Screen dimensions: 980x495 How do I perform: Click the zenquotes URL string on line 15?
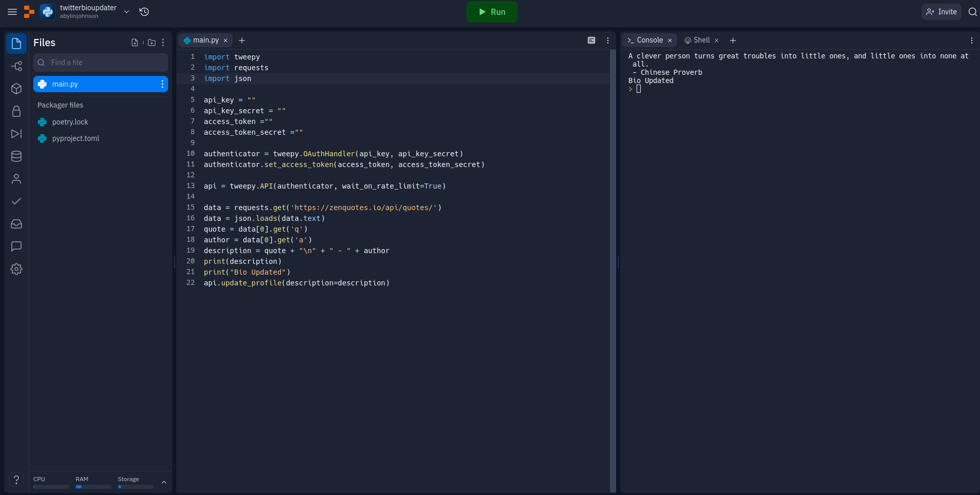363,208
